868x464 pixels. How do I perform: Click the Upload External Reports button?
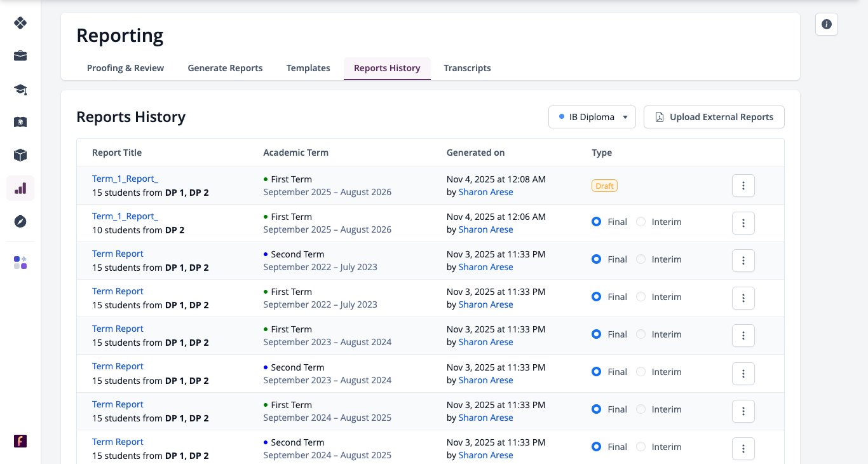[x=714, y=117]
